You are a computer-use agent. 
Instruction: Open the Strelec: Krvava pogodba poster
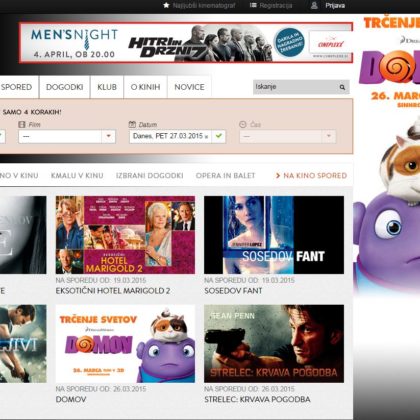click(x=274, y=344)
